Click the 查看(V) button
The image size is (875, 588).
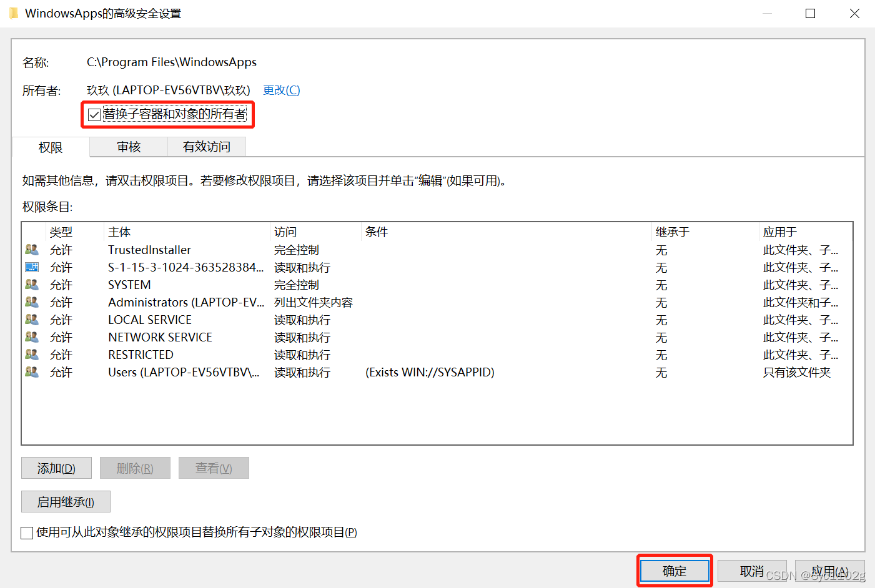(x=214, y=468)
